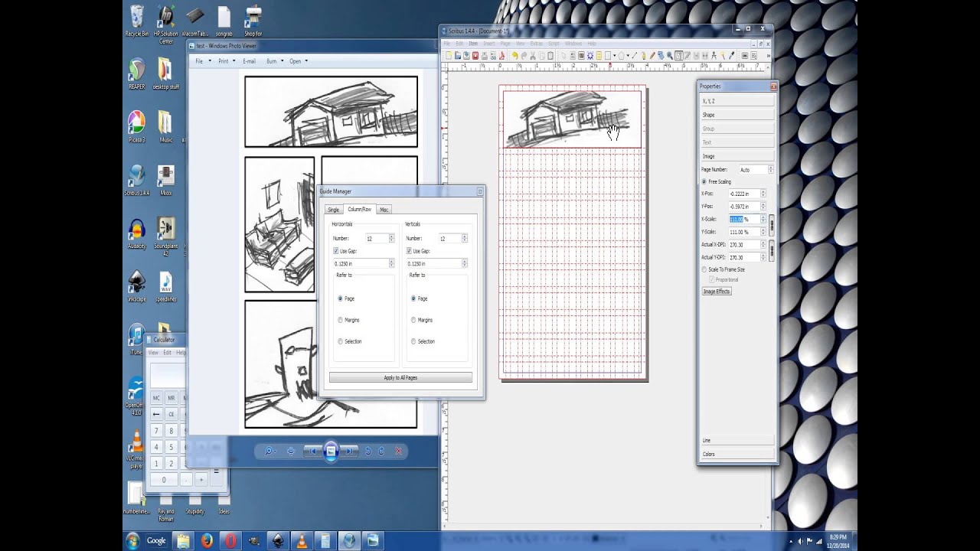The height and width of the screenshot is (551, 980).
Task: Open the Recycle Bin desktop icon
Action: [137, 21]
